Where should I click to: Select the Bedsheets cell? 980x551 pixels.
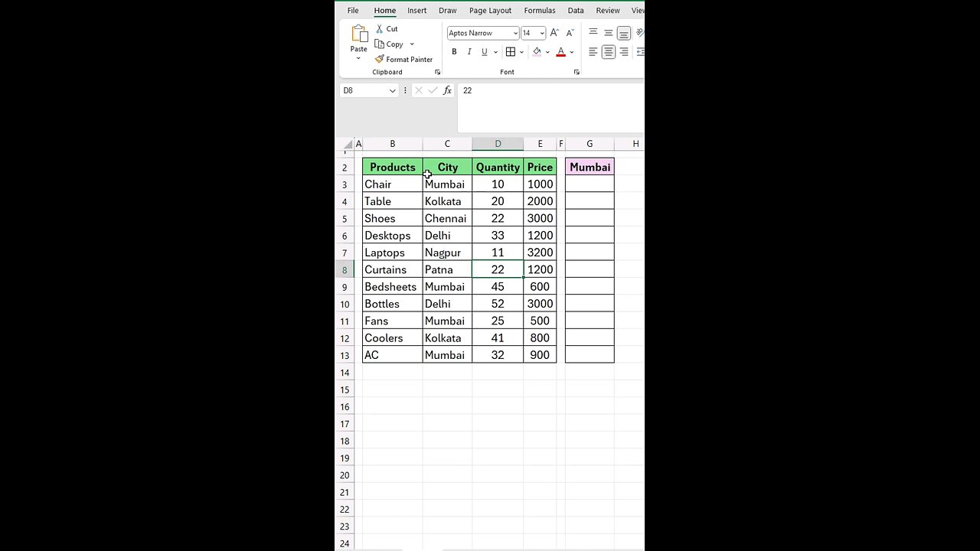click(x=393, y=287)
